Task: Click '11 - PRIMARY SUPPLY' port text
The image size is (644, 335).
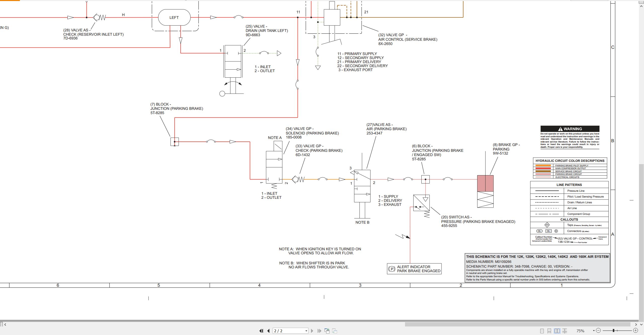Action: (x=357, y=54)
